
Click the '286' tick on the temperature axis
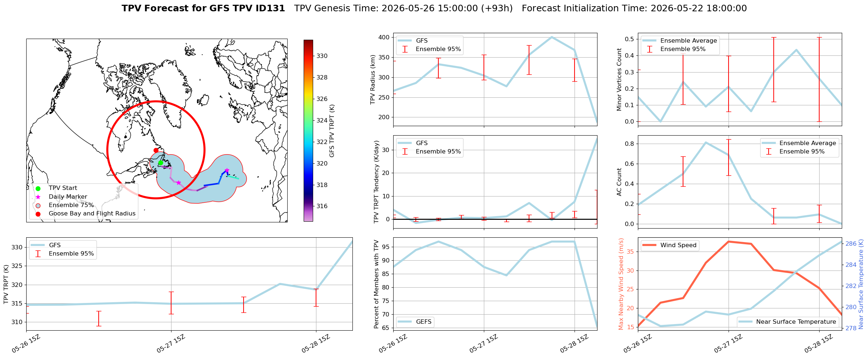(851, 244)
